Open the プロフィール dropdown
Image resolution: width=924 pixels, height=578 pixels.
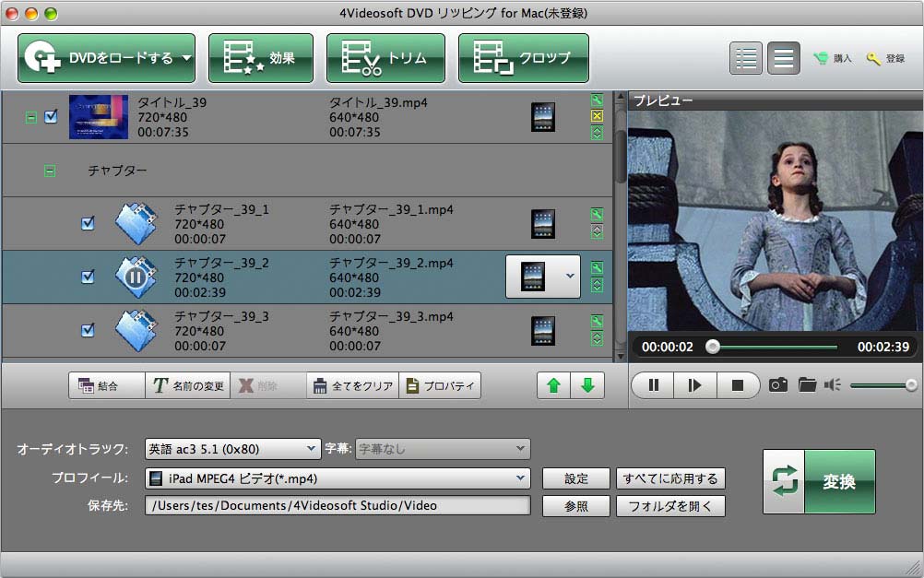point(338,478)
